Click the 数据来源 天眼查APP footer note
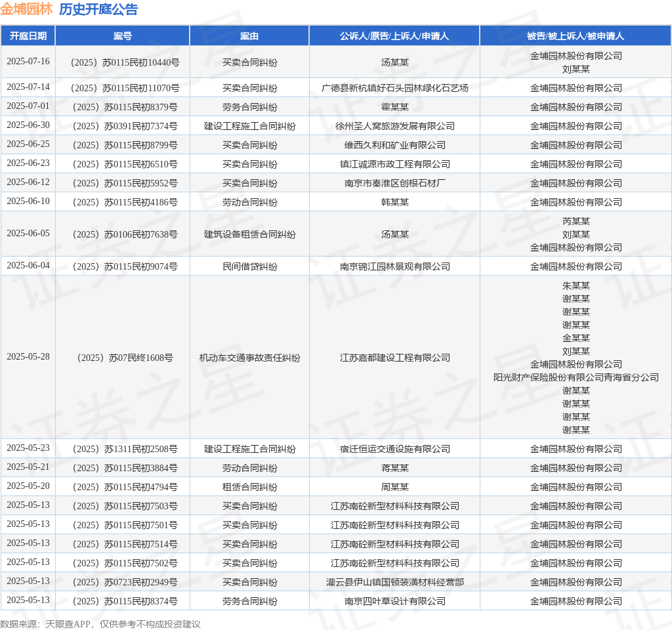672x630 pixels. click(x=100, y=624)
